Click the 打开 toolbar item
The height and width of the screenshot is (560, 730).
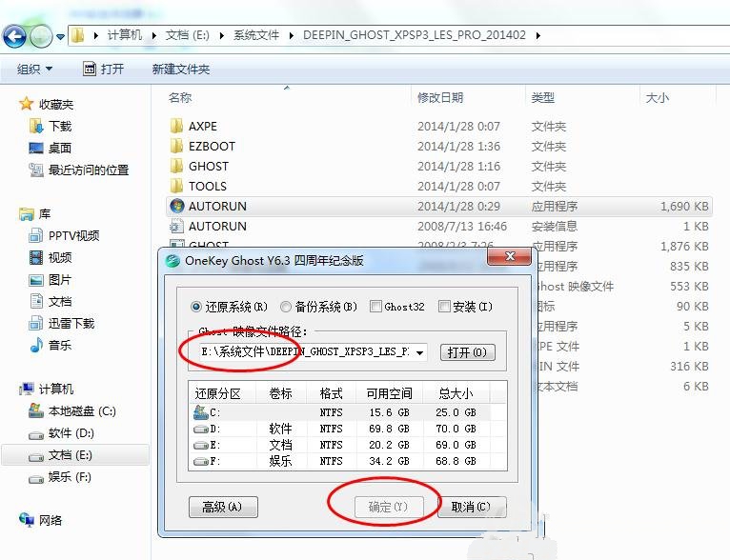pos(103,69)
